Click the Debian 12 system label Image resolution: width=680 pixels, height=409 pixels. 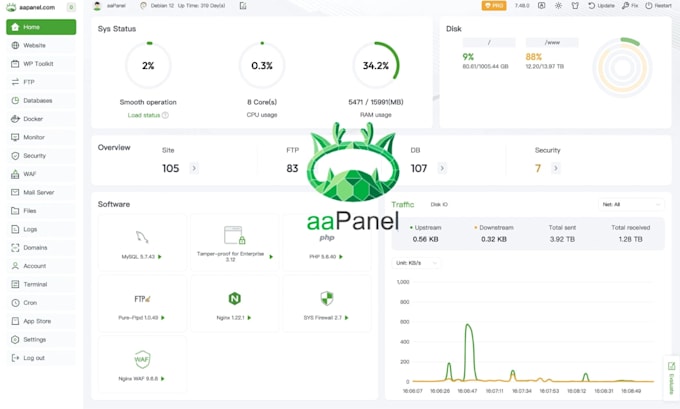[x=162, y=6]
